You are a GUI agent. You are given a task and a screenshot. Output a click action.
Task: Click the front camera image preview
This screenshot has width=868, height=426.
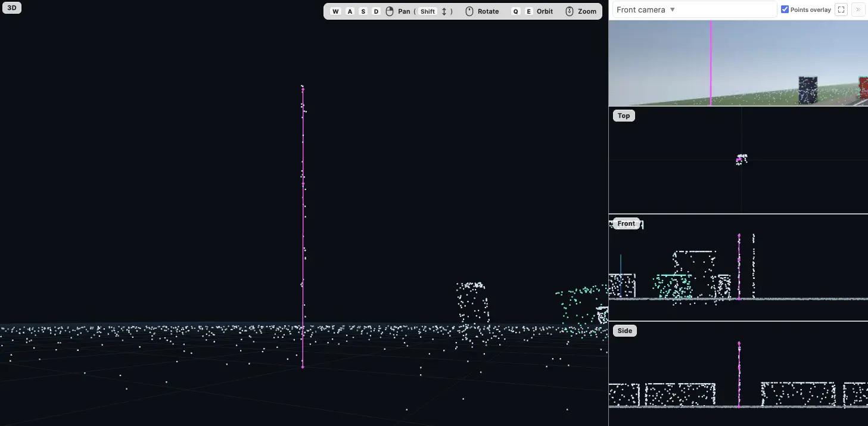tap(738, 63)
